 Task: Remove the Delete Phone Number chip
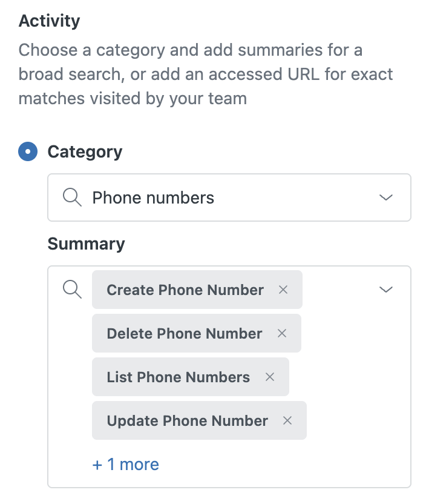point(281,333)
